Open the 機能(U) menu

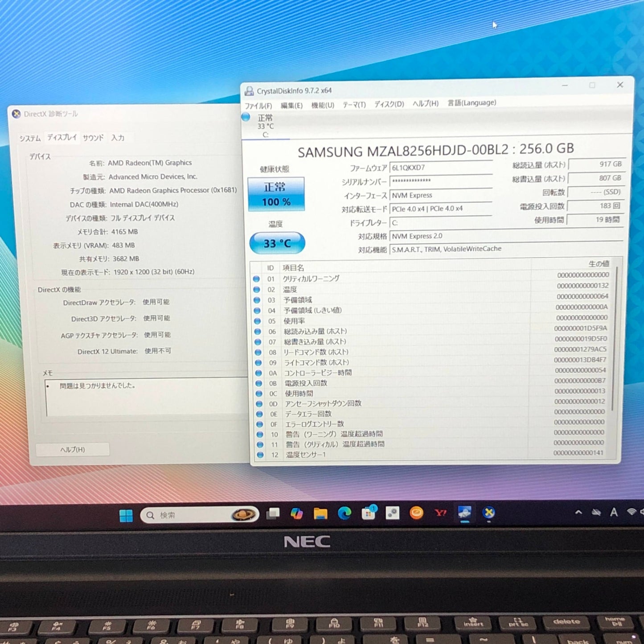point(323,105)
